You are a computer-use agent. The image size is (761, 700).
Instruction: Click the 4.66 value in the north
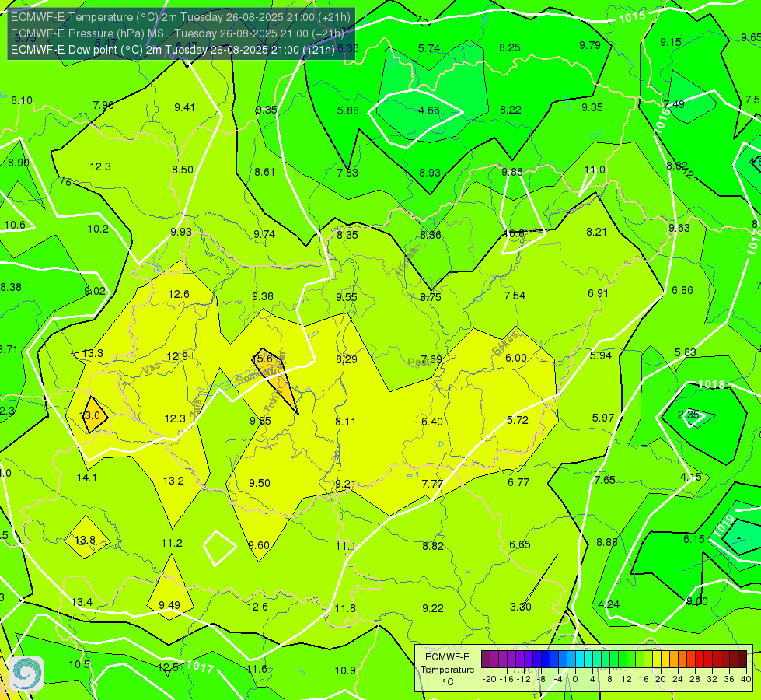(429, 110)
